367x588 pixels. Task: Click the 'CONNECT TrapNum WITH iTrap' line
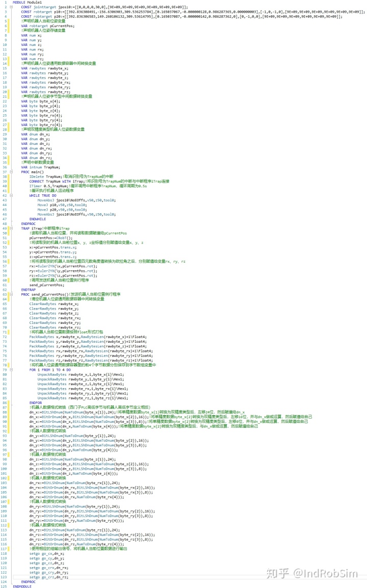[99, 181]
